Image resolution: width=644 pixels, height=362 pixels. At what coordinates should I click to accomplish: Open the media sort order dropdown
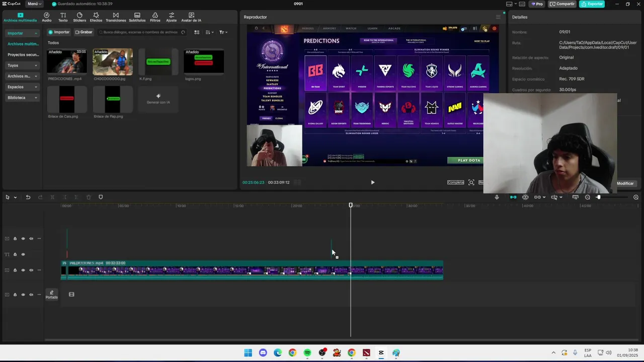point(209,32)
